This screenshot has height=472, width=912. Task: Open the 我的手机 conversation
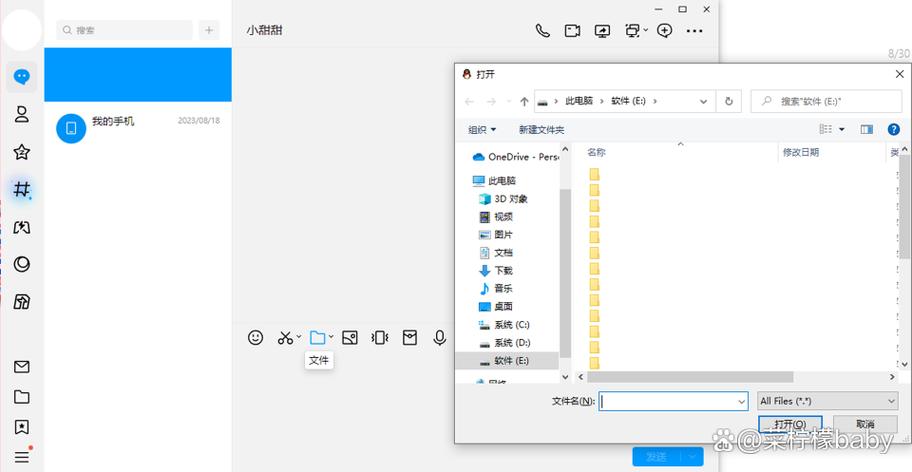click(x=138, y=128)
